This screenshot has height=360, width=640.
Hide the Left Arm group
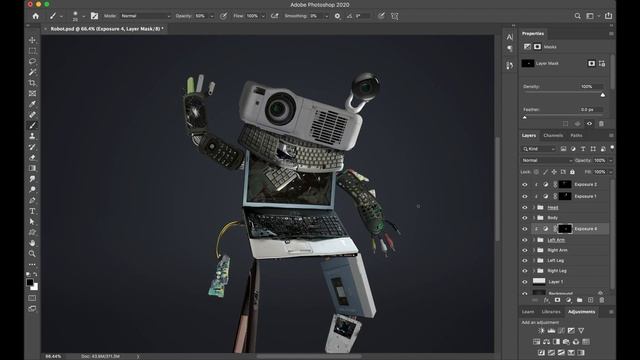(x=525, y=240)
